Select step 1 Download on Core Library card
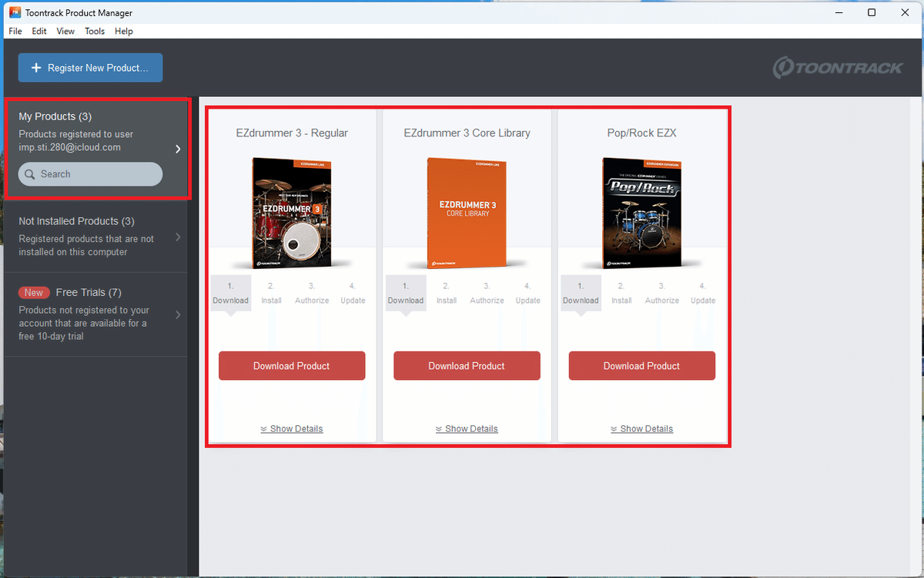Screen dimensions: 924x578 click(x=406, y=294)
